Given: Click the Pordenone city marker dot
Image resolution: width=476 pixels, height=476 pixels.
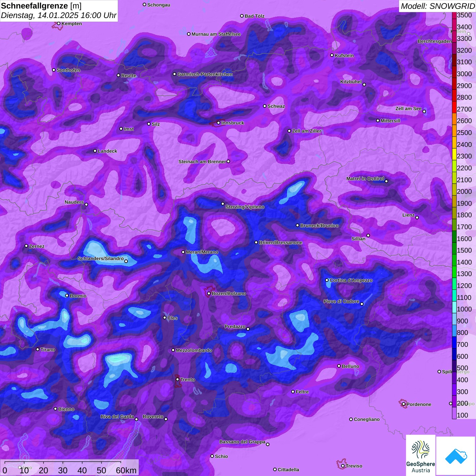Looking at the screenshot, I should click(404, 404).
